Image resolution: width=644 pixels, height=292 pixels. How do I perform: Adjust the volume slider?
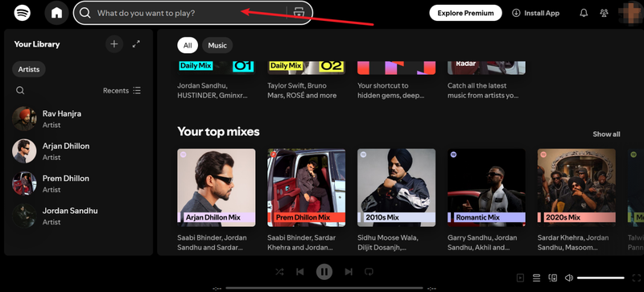click(601, 278)
